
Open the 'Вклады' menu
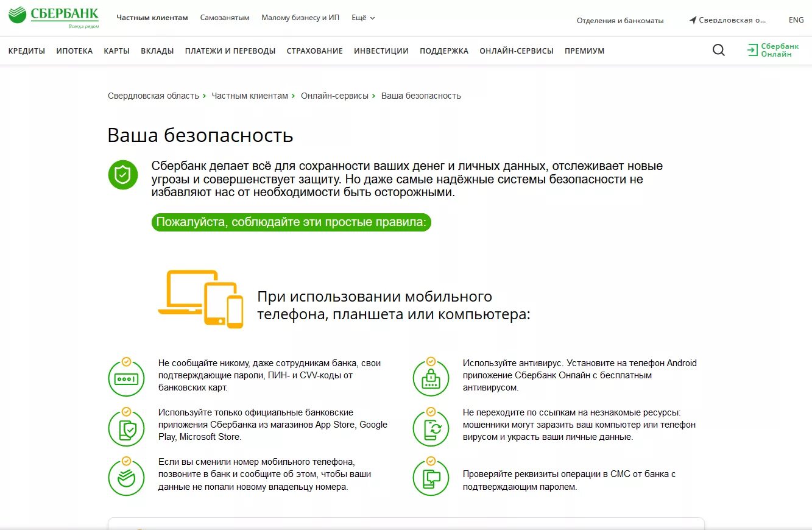(x=157, y=51)
